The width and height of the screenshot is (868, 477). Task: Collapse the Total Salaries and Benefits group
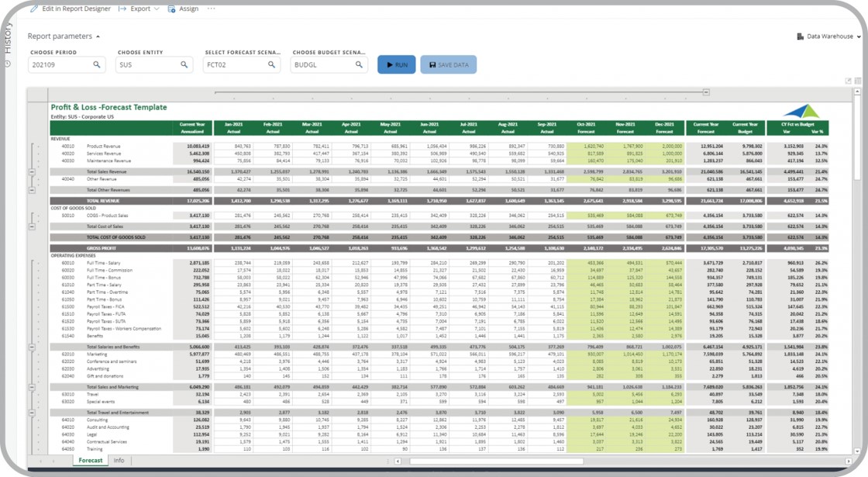pyautogui.click(x=32, y=347)
